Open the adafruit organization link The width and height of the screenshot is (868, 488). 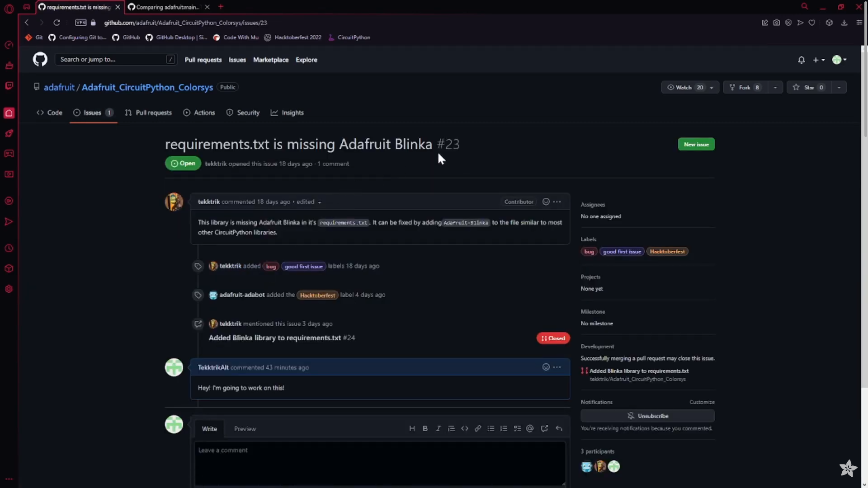(x=59, y=87)
